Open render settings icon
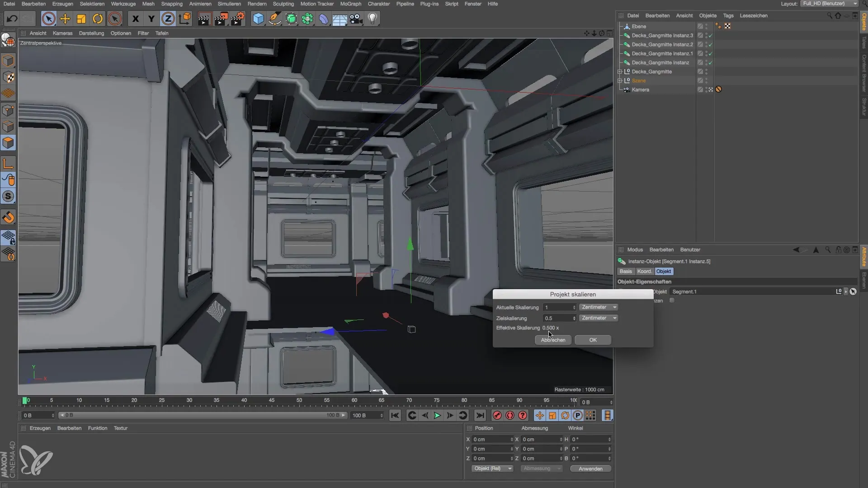868x488 pixels. (x=238, y=19)
